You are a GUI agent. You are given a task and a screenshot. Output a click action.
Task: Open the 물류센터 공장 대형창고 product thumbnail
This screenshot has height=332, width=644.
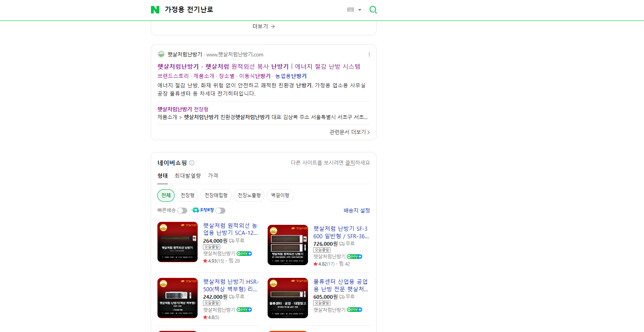tap(288, 298)
